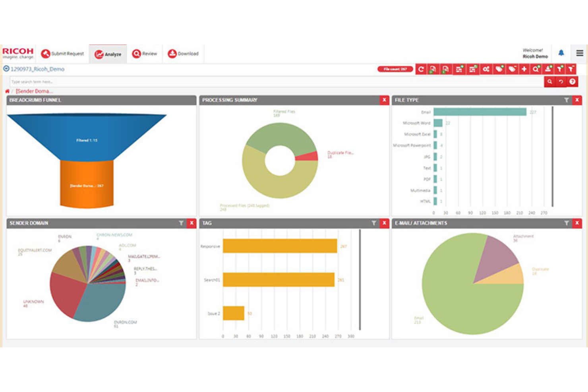Click the undo arrow beside the search button

[x=561, y=81]
